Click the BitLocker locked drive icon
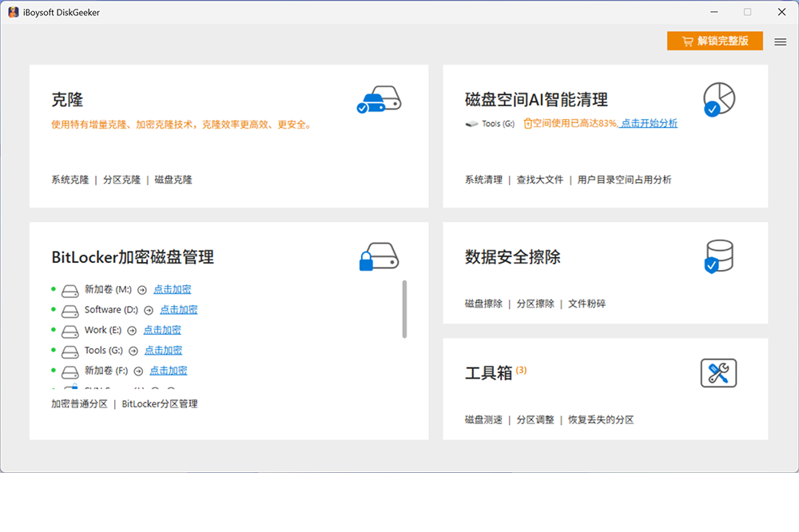 click(x=378, y=257)
